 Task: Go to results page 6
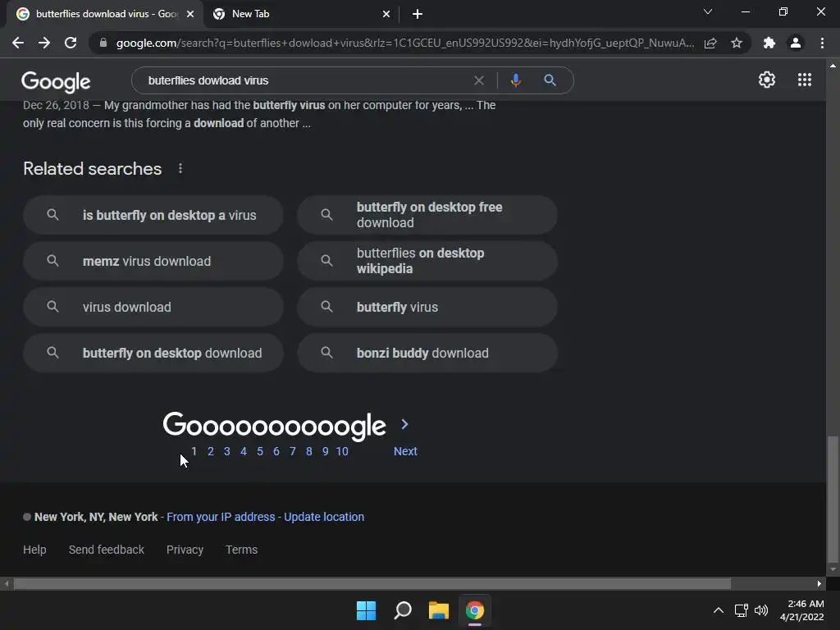tap(276, 452)
